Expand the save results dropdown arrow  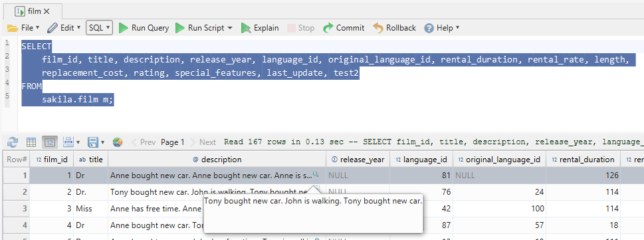(102, 142)
